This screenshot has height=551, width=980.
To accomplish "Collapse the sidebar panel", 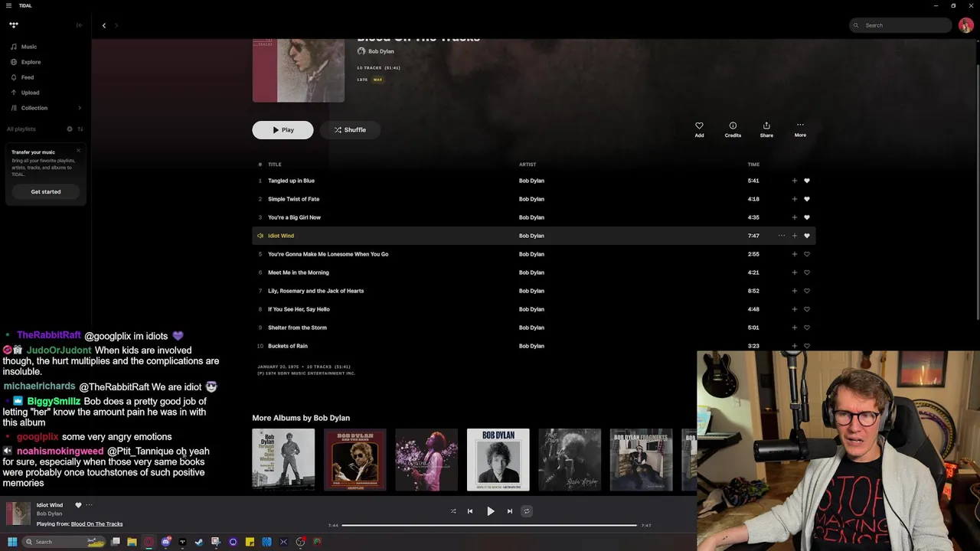I will click(79, 25).
